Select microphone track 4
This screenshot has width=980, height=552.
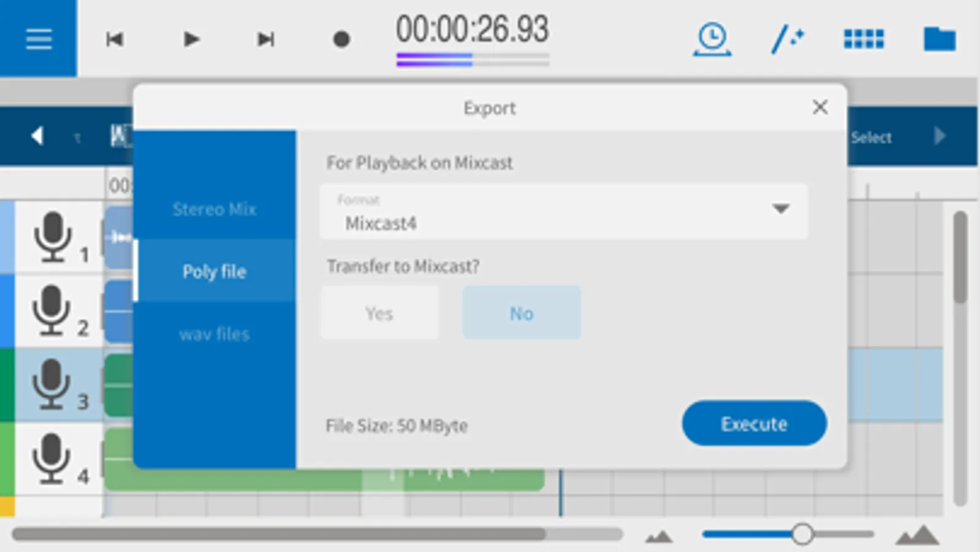click(x=58, y=459)
